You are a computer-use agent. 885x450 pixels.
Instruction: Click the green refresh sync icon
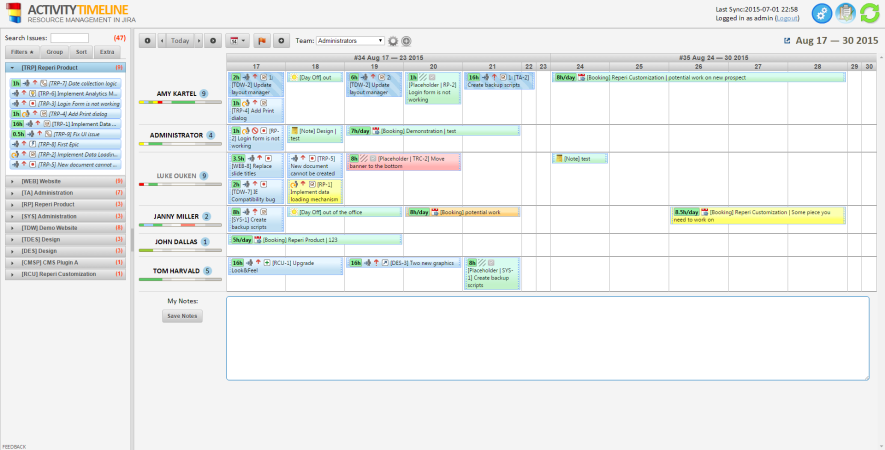point(869,13)
